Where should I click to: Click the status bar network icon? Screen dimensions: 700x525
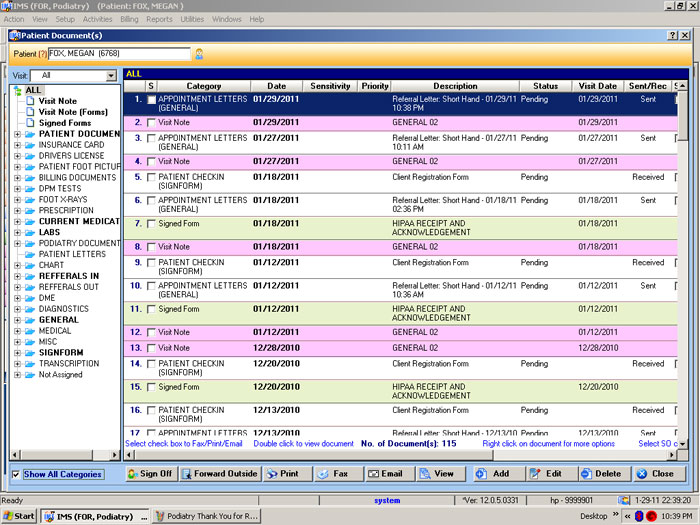(x=624, y=500)
